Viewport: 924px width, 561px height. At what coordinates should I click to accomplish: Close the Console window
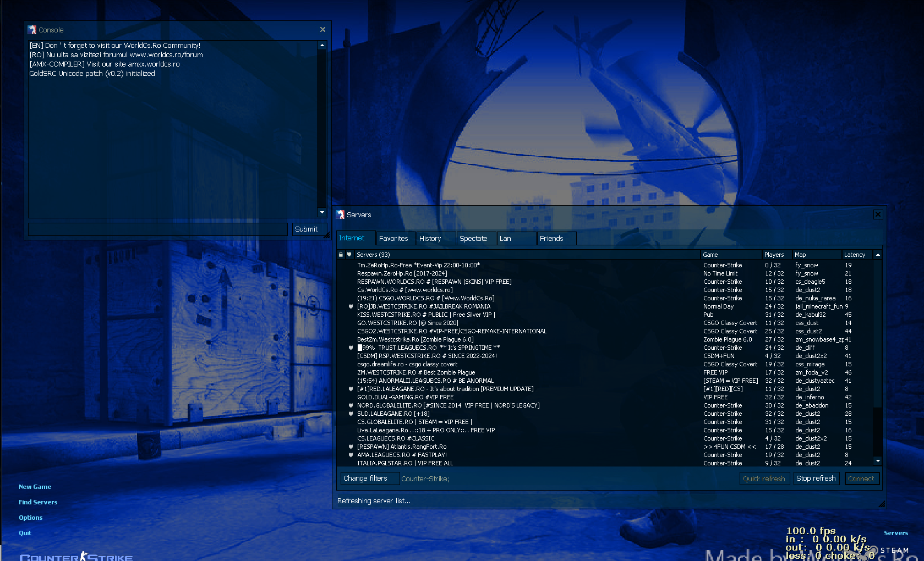pos(322,30)
